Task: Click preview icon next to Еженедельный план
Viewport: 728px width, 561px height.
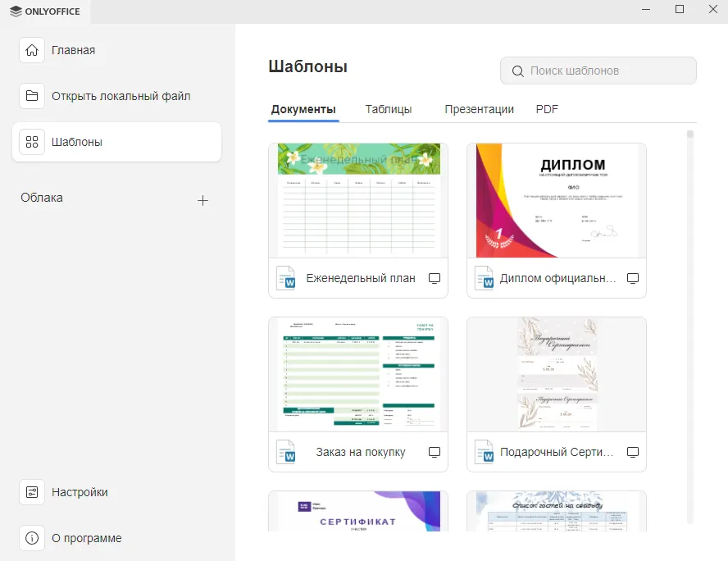Action: [x=435, y=279]
